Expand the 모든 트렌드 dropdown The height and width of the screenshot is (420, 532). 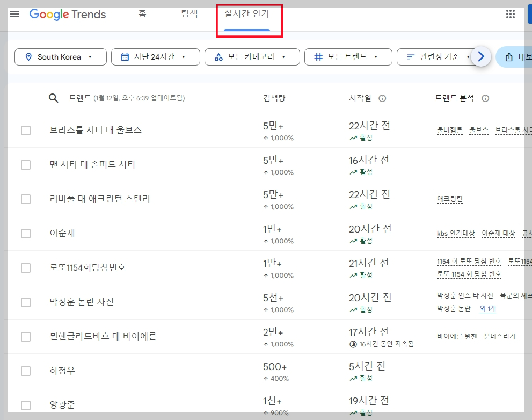348,57
